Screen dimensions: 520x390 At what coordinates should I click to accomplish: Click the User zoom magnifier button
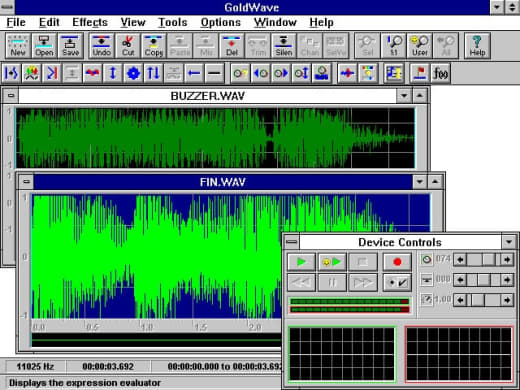click(420, 45)
